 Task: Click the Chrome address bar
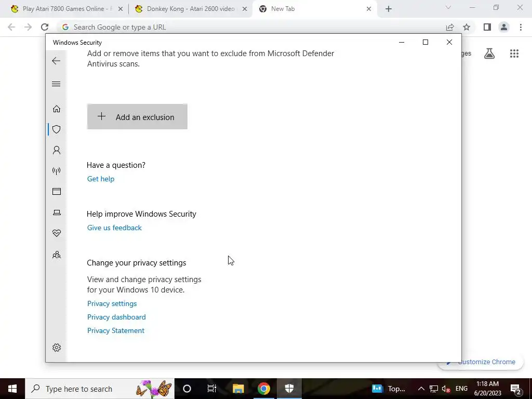click(251, 27)
